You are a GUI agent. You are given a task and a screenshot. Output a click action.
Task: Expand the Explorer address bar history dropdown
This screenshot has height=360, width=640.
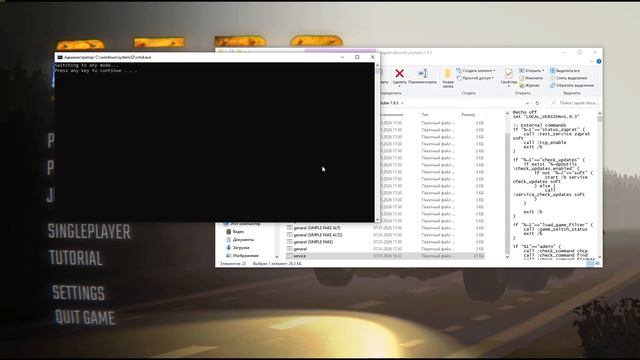[527, 103]
